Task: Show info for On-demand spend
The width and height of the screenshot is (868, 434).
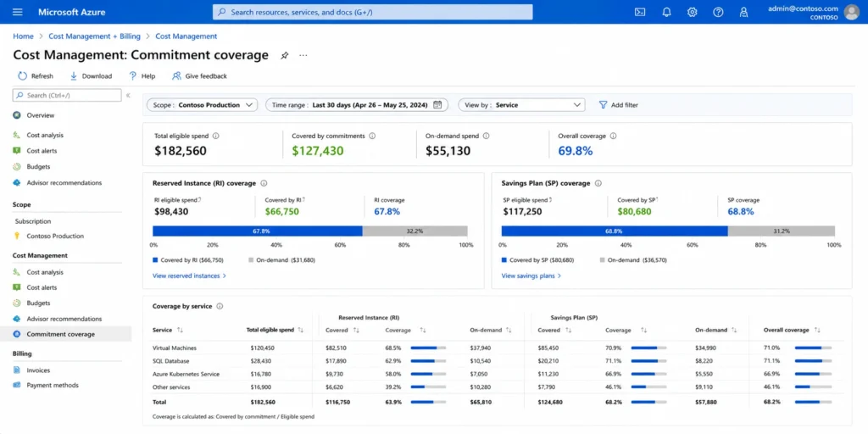Action: [x=486, y=136]
